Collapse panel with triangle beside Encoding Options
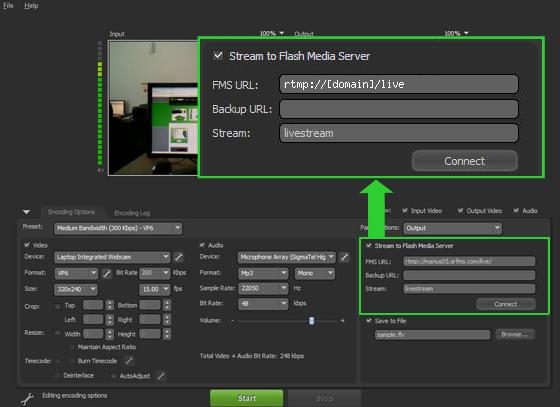The image size is (560, 407). pyautogui.click(x=26, y=212)
